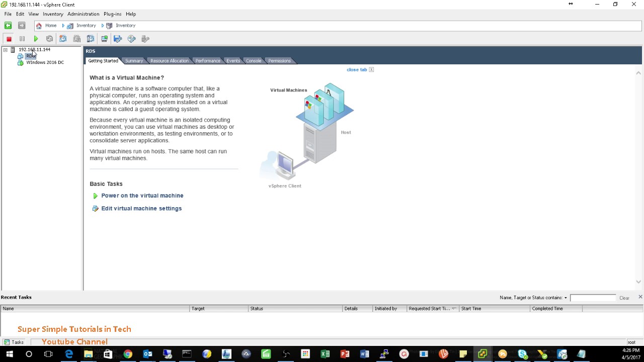644x362 pixels.
Task: Click the Take Snapshot toolbar icon
Action: (63, 39)
